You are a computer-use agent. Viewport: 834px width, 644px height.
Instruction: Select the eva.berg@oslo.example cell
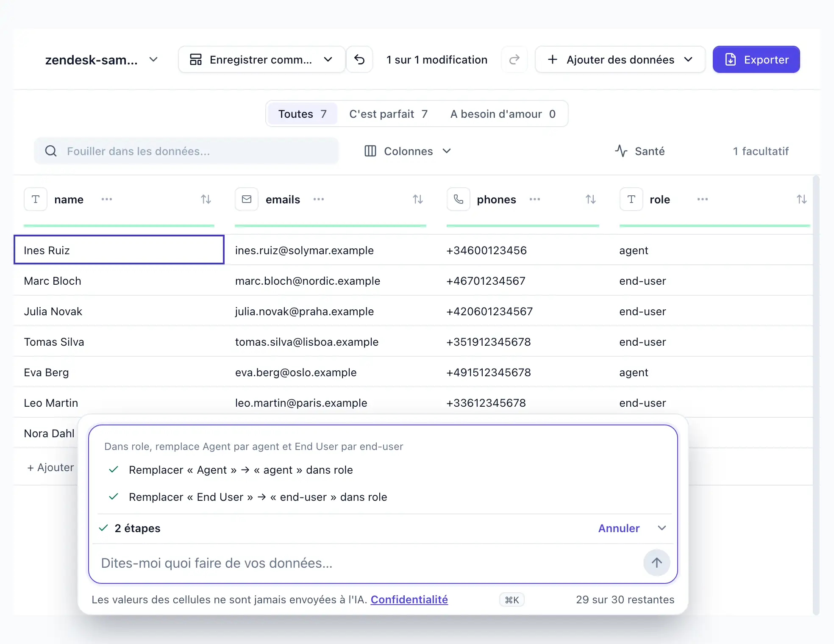pos(331,372)
